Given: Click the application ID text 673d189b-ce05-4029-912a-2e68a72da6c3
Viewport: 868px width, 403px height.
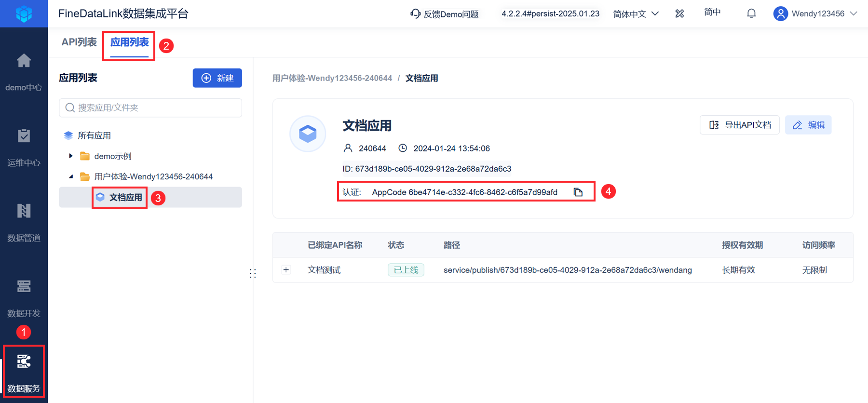Looking at the screenshot, I should click(433, 169).
